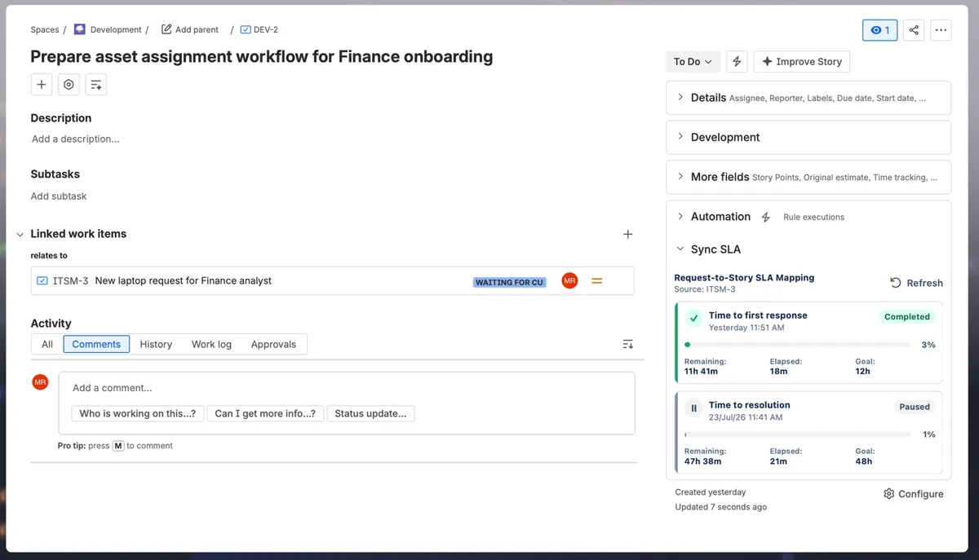Choose 'Can I get more info...?' suggestion
The width and height of the screenshot is (979, 560).
pos(265,413)
